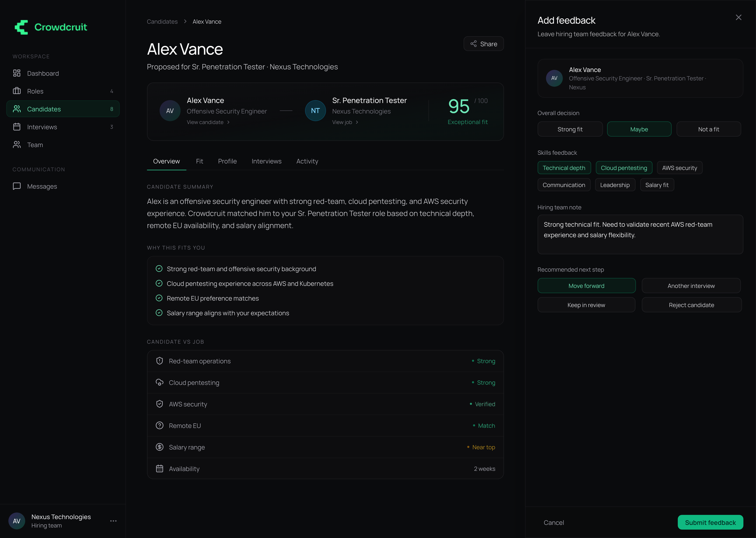Open the Profile tab
This screenshot has width=756, height=538.
227,161
